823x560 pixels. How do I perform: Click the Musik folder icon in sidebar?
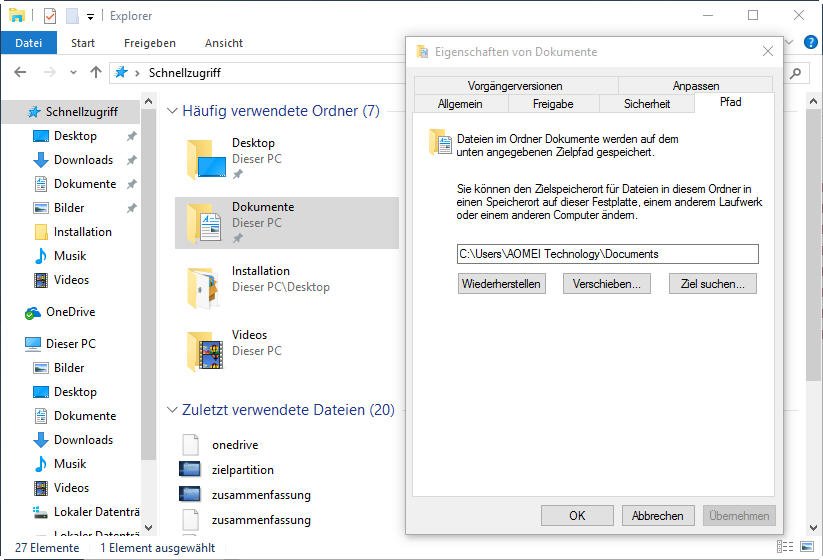coord(41,256)
